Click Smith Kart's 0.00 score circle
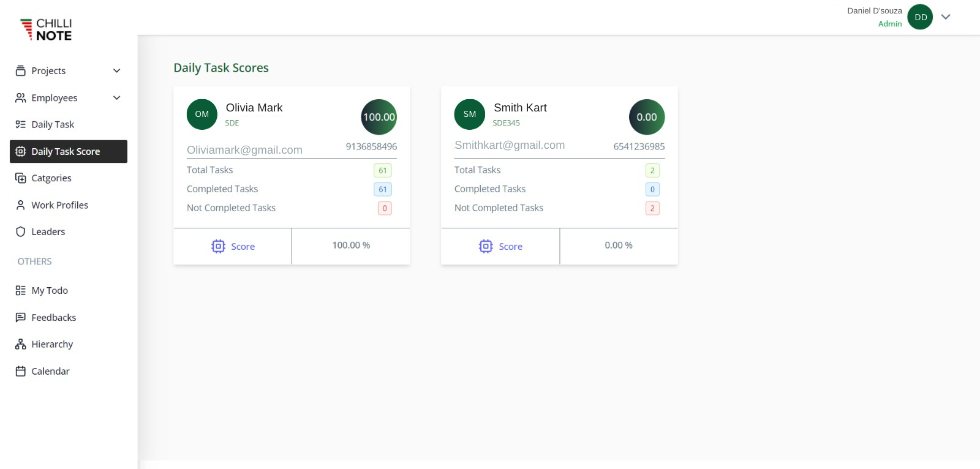The height and width of the screenshot is (469, 980). pos(647,117)
